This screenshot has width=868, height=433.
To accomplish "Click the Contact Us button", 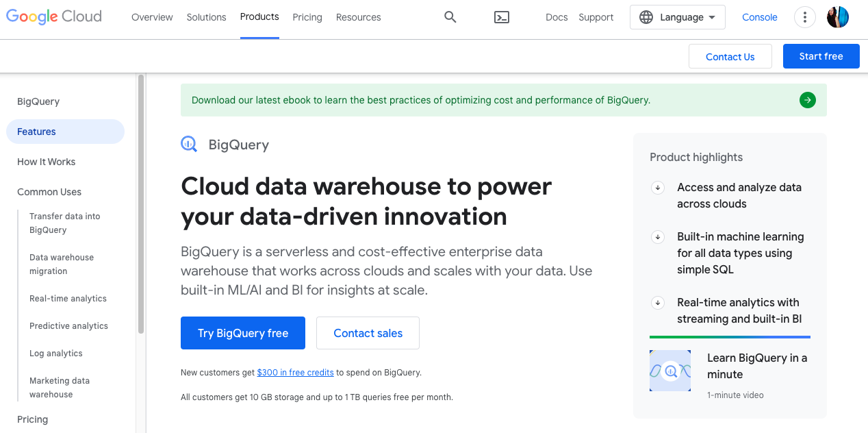I will point(730,56).
